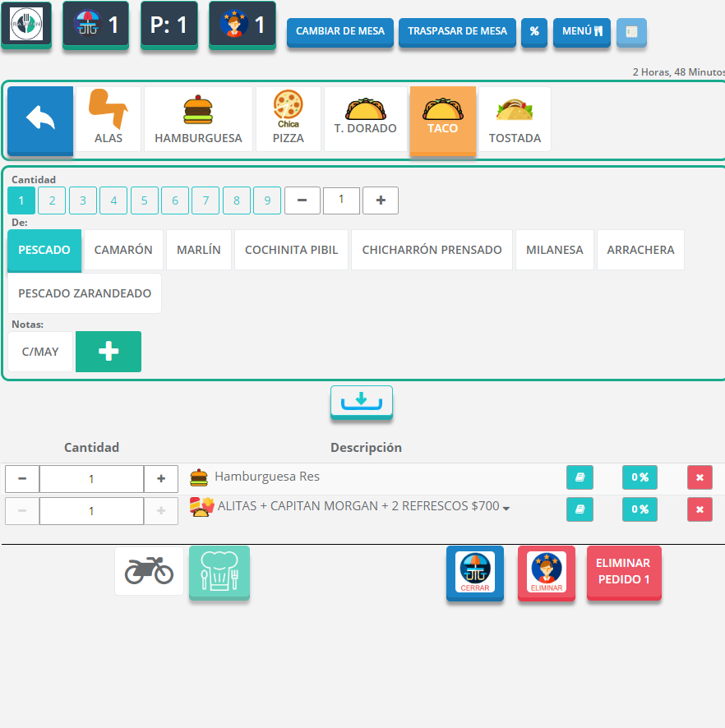This screenshot has width=725, height=728.
Task: Open the 0% discount on Hamburguesa Res
Action: pyautogui.click(x=640, y=477)
